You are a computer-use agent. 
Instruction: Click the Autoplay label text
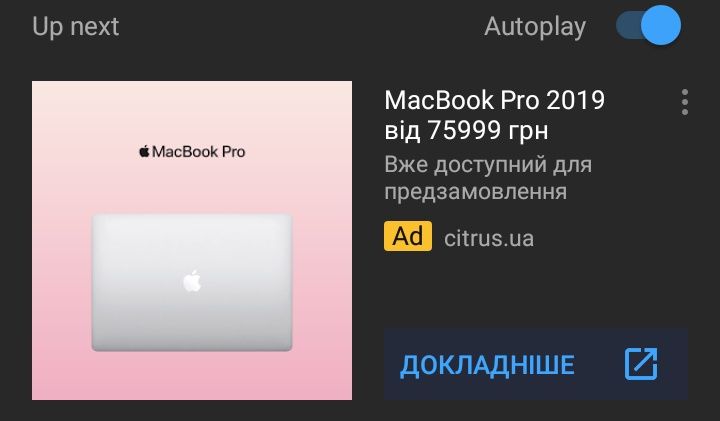tap(535, 27)
